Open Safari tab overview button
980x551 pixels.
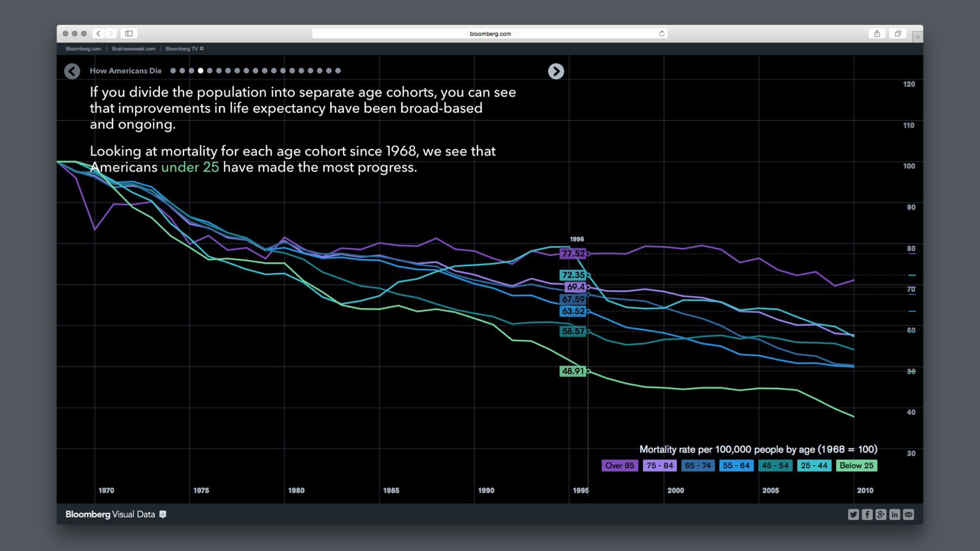[898, 33]
